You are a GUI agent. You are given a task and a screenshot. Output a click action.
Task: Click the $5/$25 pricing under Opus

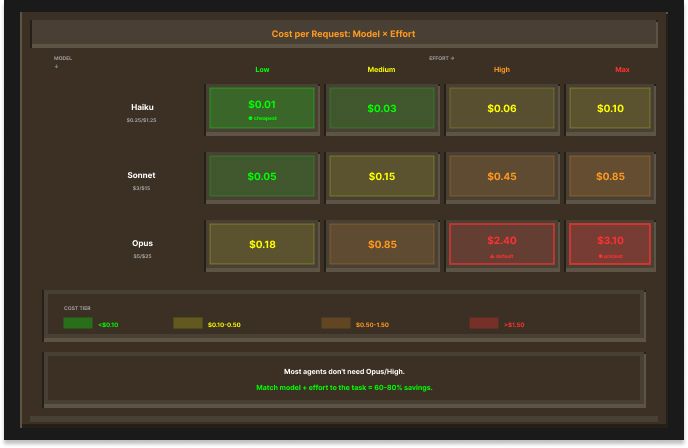point(142,256)
